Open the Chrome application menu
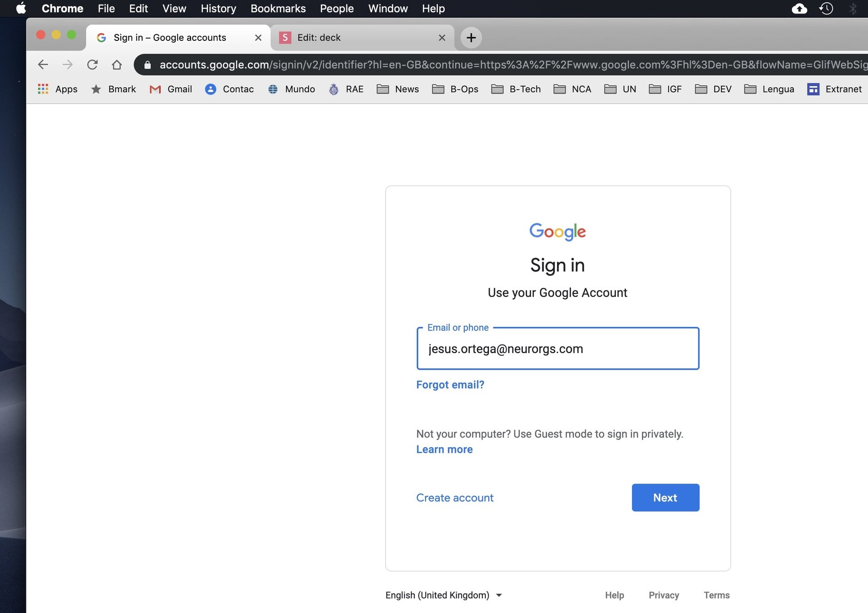 tap(62, 9)
